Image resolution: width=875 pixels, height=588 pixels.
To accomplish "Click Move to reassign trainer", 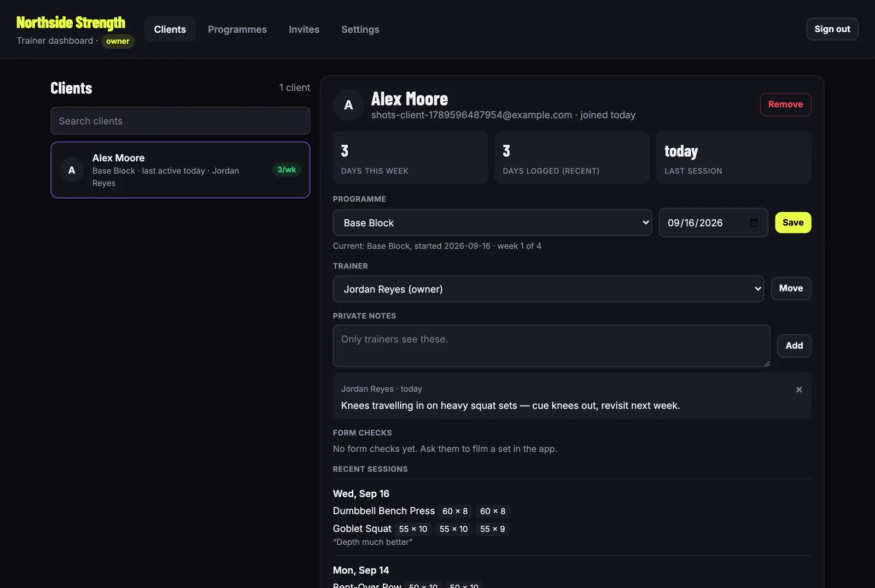I will pyautogui.click(x=791, y=288).
